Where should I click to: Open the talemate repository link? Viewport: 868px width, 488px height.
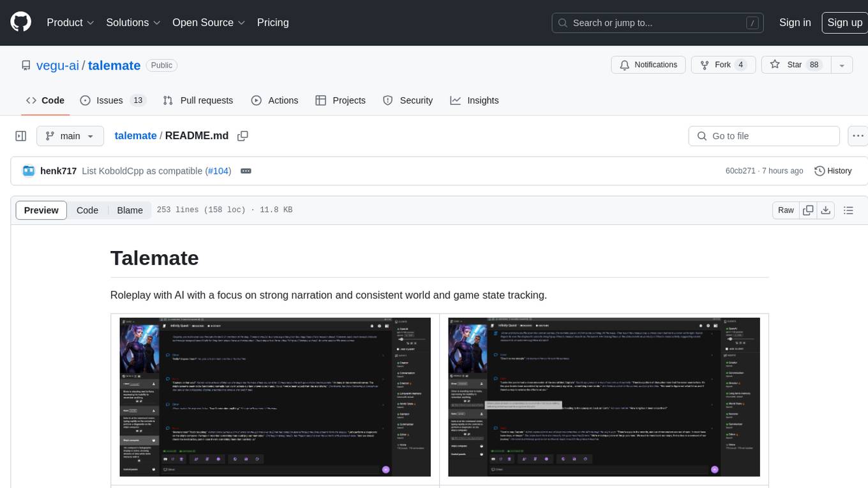[114, 65]
